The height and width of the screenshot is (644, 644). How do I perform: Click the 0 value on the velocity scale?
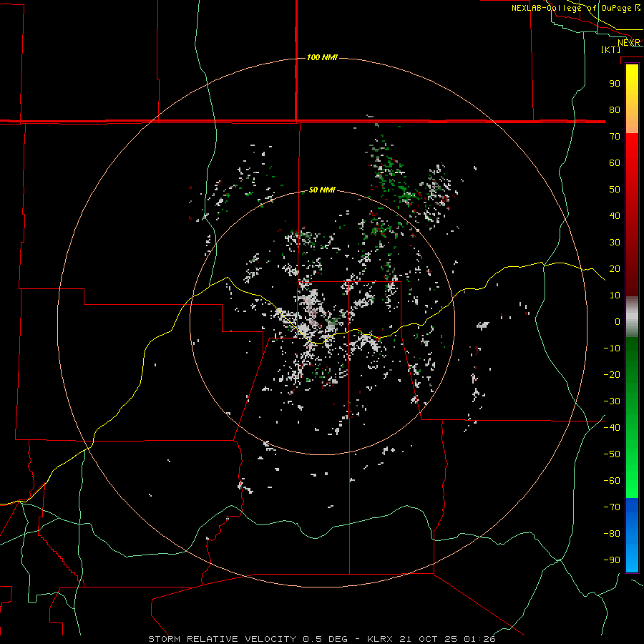click(618, 321)
